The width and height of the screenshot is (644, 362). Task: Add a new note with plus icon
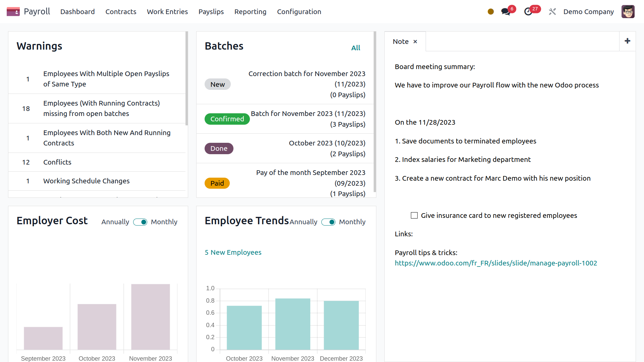[x=627, y=41]
